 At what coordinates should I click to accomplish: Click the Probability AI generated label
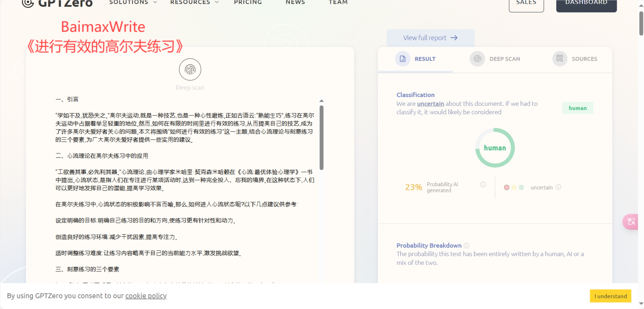[x=442, y=187]
